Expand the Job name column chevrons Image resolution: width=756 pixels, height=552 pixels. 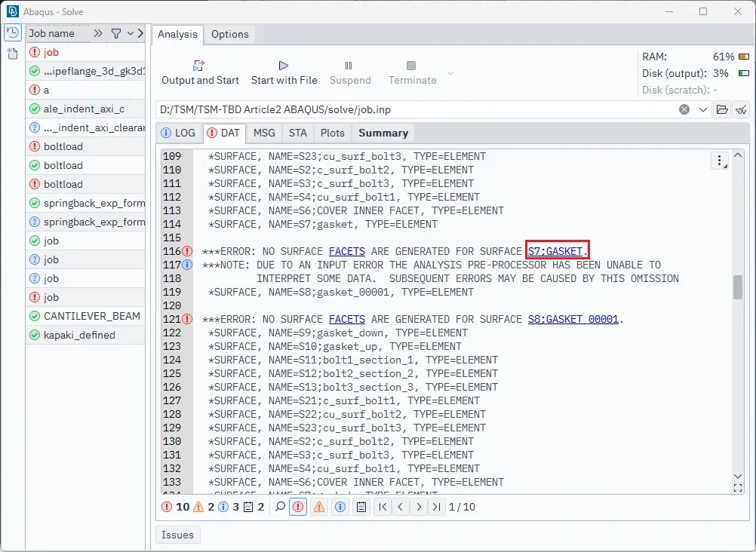(98, 33)
